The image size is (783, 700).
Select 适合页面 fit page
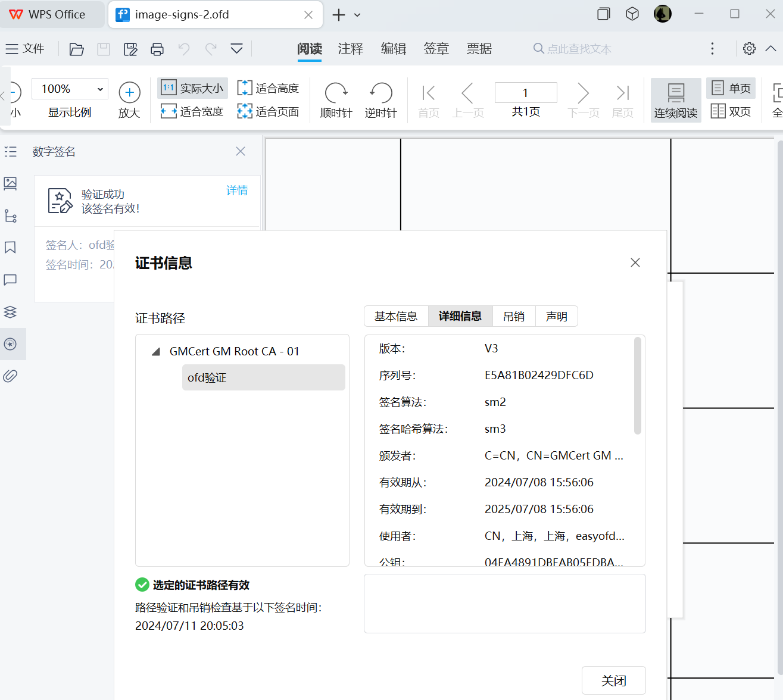[x=268, y=111]
